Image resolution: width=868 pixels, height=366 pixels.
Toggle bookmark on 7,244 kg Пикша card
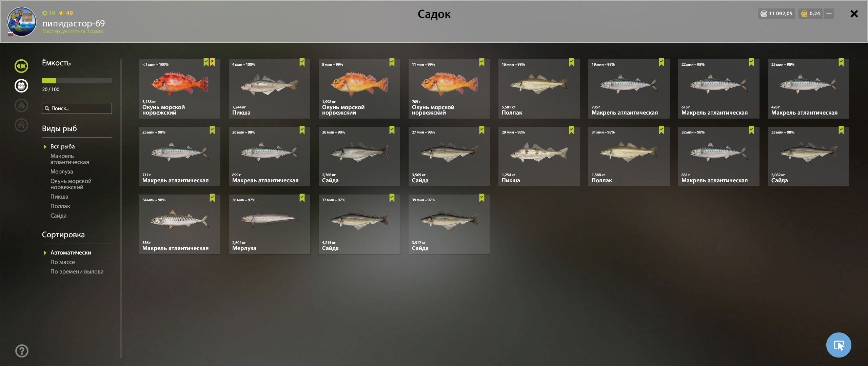click(x=302, y=62)
